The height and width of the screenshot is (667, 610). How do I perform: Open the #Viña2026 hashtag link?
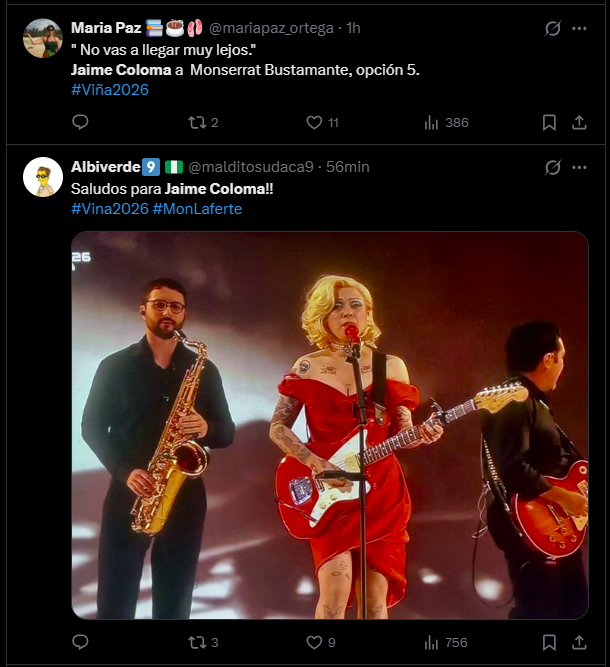(x=110, y=90)
